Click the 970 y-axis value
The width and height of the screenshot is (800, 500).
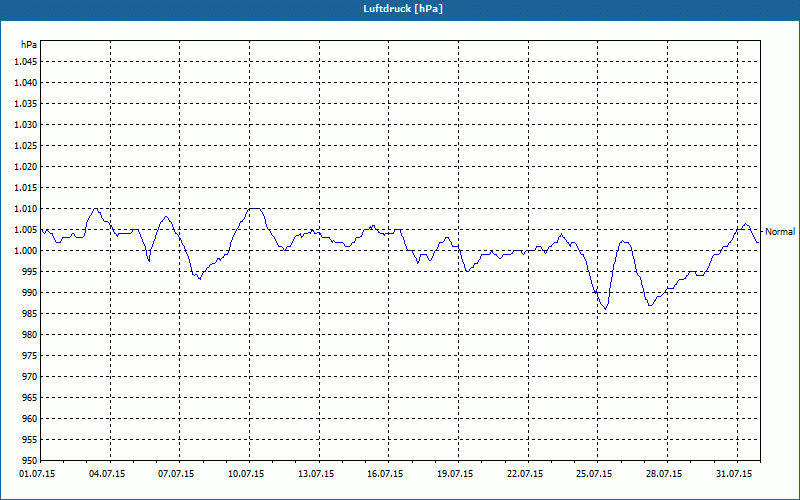point(30,377)
